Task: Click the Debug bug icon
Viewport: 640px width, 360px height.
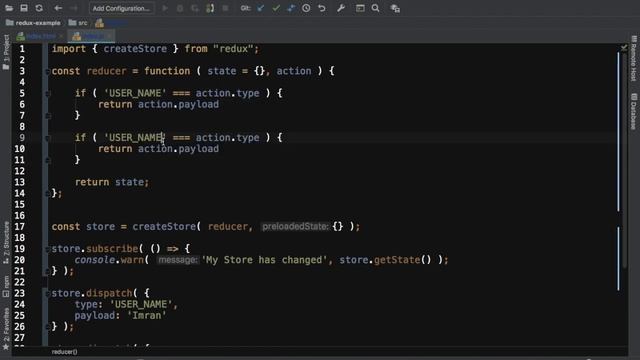Action: (180, 8)
